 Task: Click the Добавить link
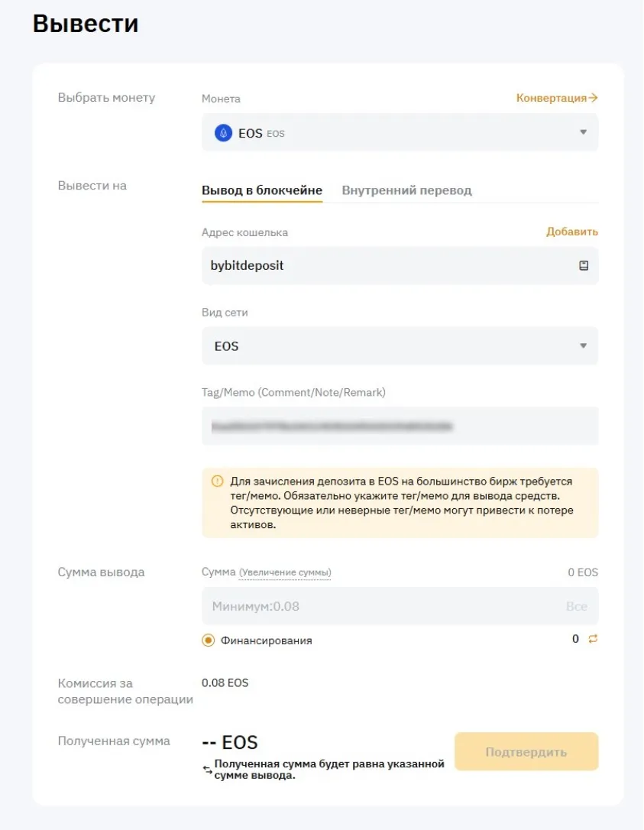(x=571, y=232)
